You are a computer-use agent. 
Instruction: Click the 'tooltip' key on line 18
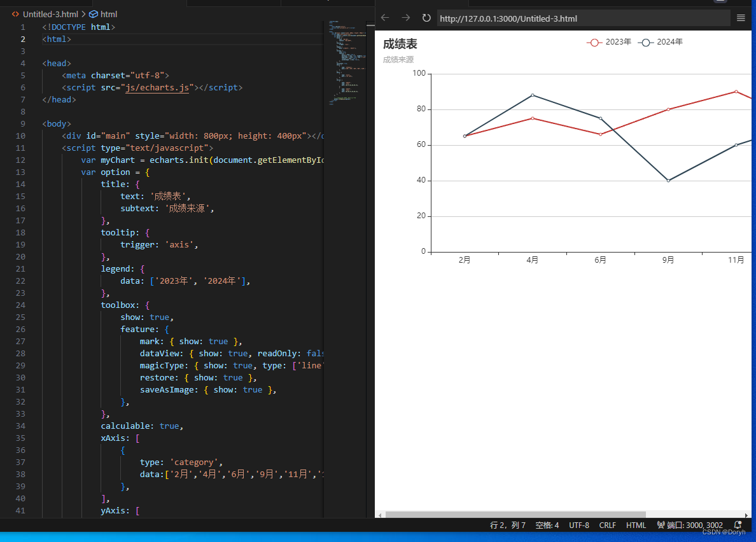[x=118, y=233]
